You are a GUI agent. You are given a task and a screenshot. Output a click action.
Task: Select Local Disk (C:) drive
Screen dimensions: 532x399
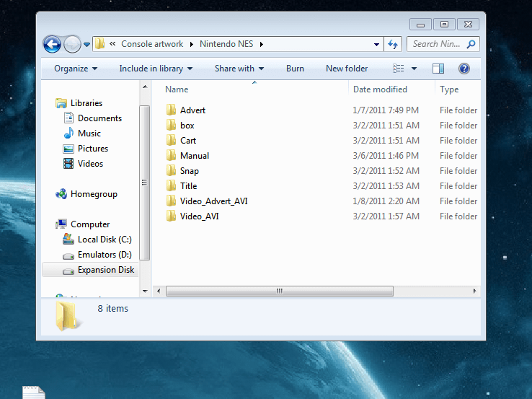coord(68,240)
